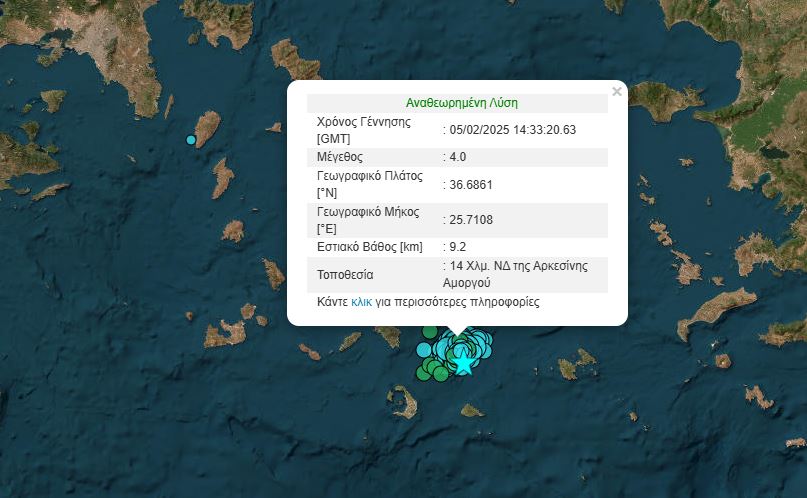
Task: Select the bottom-left green earthquake circle
Action: click(x=423, y=374)
